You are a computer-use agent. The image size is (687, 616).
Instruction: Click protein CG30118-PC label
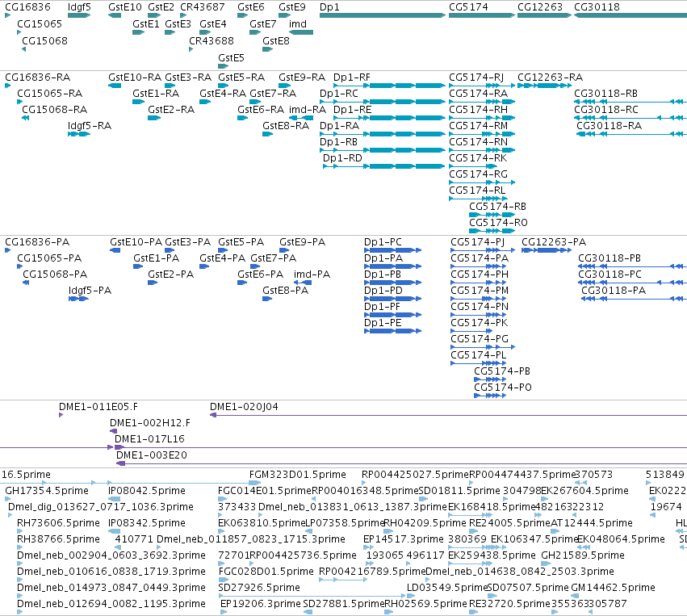pos(610,274)
